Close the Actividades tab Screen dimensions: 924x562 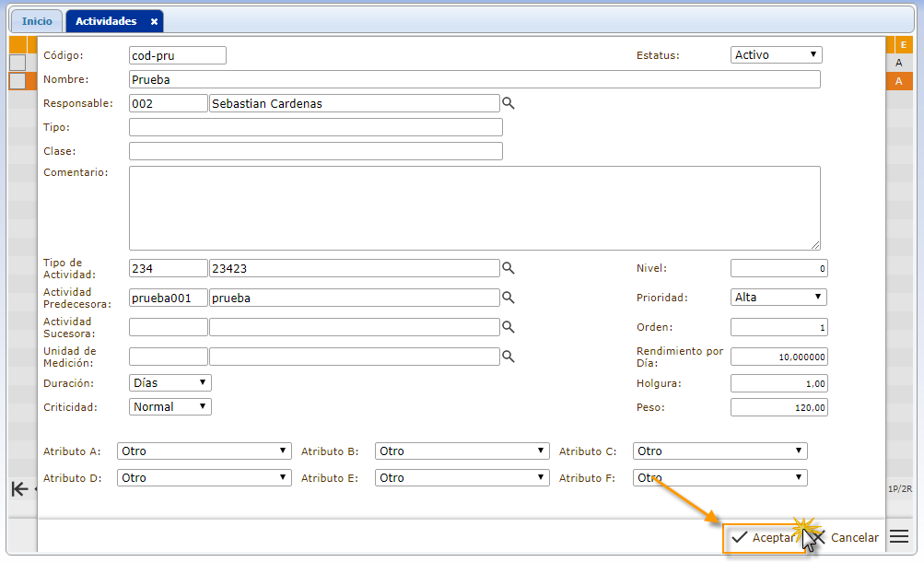[x=154, y=21]
